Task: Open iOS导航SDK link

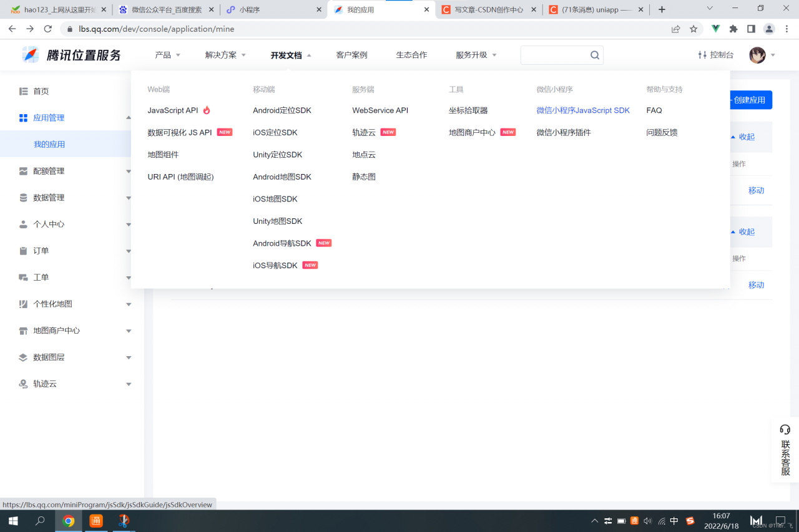Action: [275, 265]
